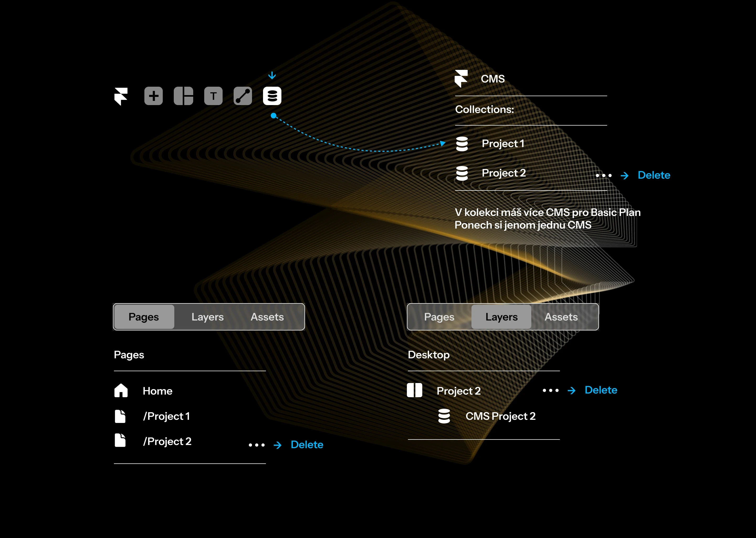The width and height of the screenshot is (756, 538).
Task: Select the /Project 1 page entry
Action: 166,416
